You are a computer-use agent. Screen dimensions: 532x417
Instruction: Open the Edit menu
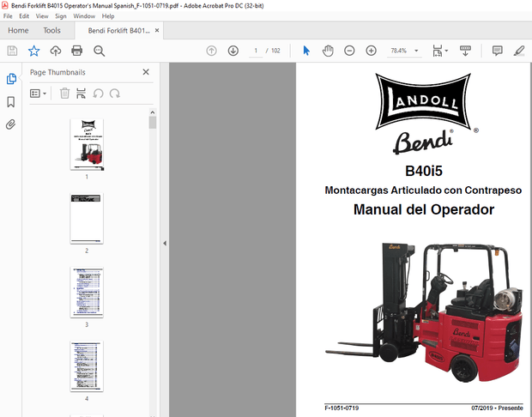coord(24,16)
